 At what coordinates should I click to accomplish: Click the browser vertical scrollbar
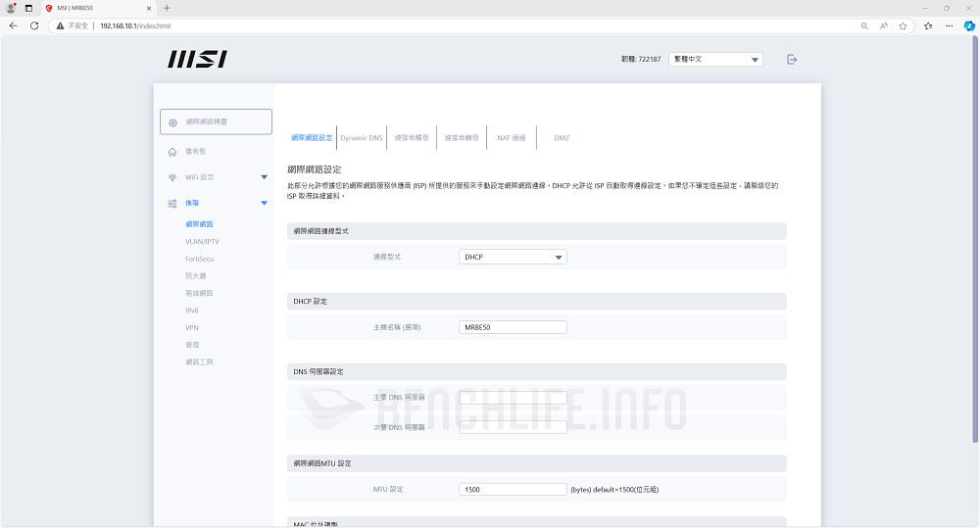(x=976, y=237)
